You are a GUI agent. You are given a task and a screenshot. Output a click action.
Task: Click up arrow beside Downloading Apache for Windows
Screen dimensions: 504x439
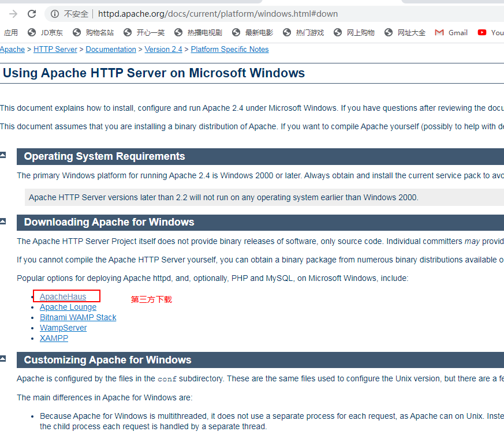click(x=3, y=222)
